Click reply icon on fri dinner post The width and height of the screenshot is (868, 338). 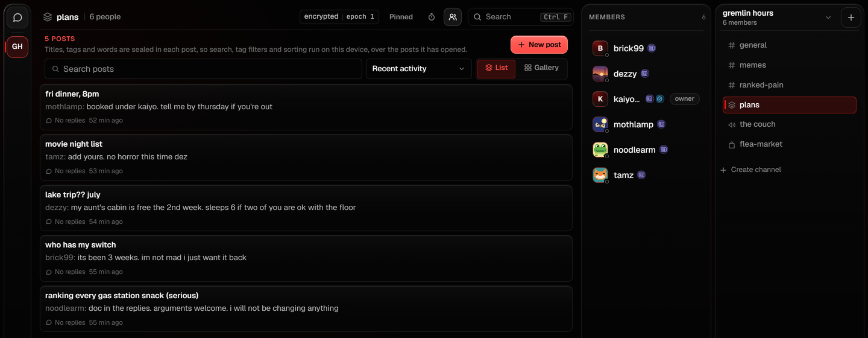point(49,121)
